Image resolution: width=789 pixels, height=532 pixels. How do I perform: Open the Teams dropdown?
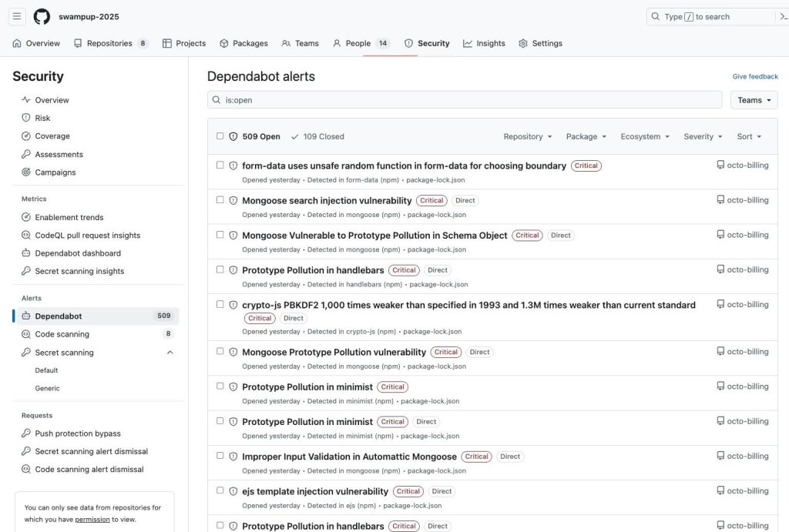(x=753, y=99)
